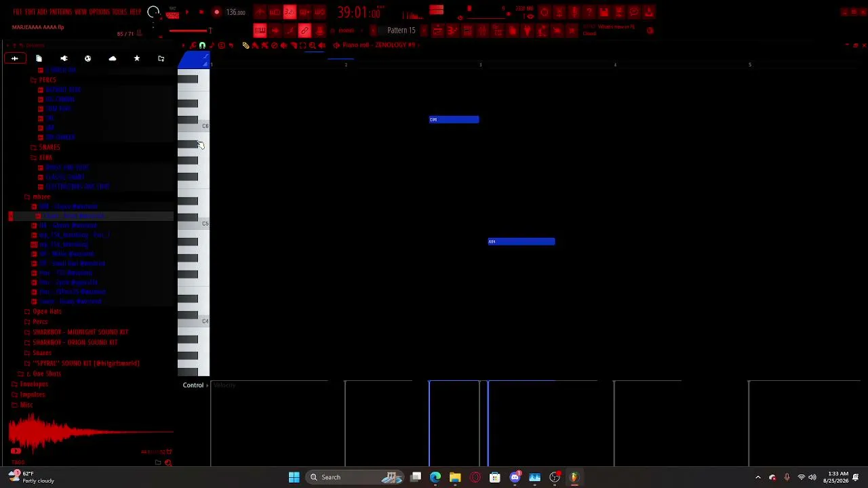Click the transport play button
Image resolution: width=868 pixels, height=488 pixels.
(187, 12)
